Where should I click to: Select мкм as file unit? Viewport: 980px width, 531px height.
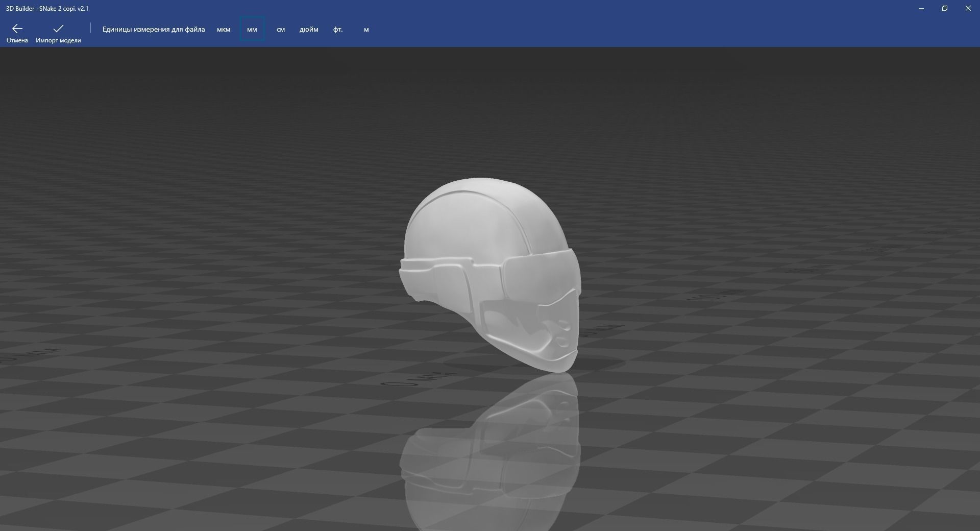224,30
